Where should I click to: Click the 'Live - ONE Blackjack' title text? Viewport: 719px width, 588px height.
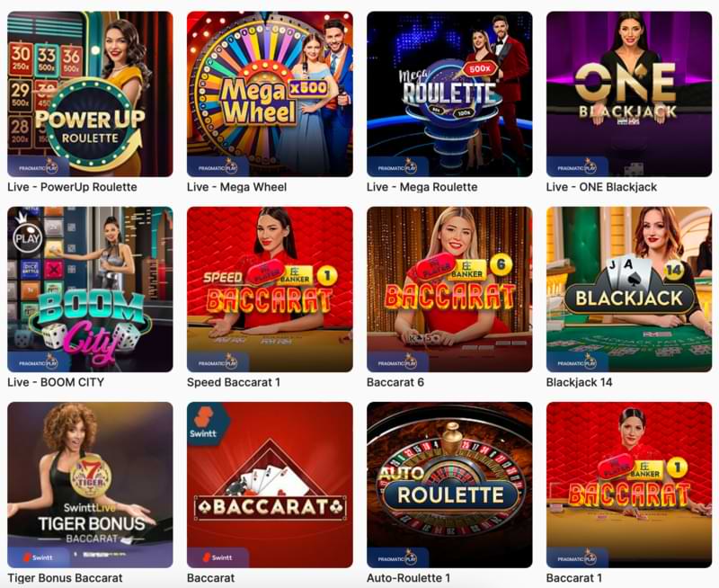pyautogui.click(x=601, y=187)
